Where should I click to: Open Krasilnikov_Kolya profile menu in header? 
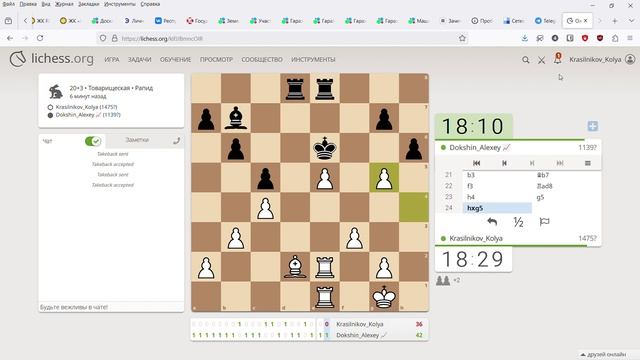click(602, 60)
